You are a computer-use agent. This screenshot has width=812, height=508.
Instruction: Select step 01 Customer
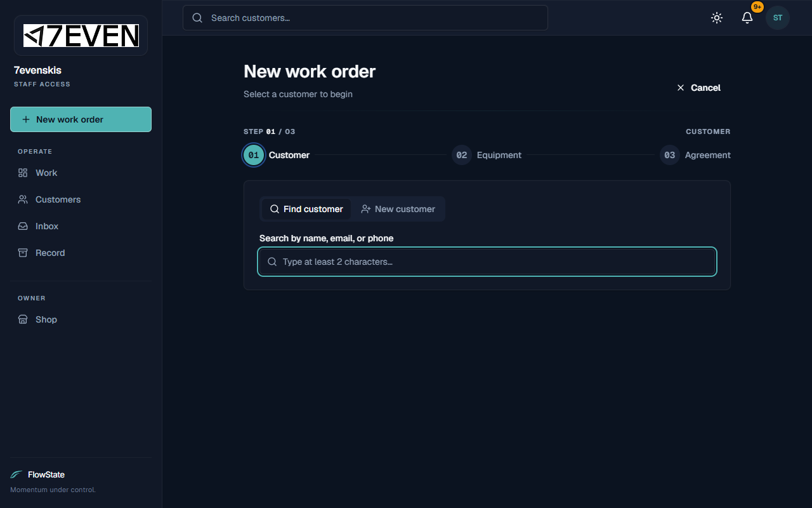pyautogui.click(x=277, y=155)
